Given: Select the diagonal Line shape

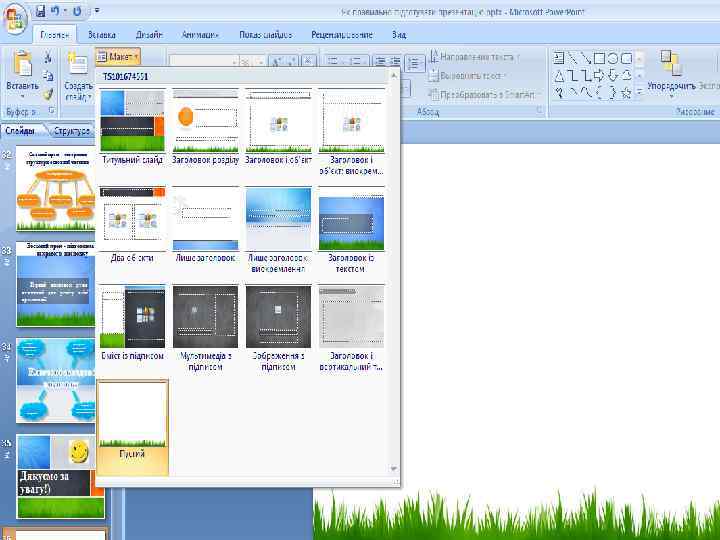Looking at the screenshot, I should (x=572, y=58).
